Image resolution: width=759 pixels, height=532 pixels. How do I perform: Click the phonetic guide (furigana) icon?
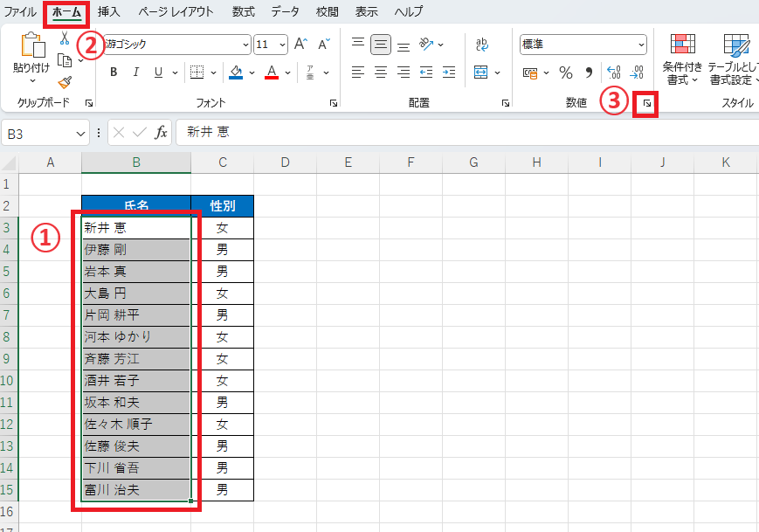310,73
